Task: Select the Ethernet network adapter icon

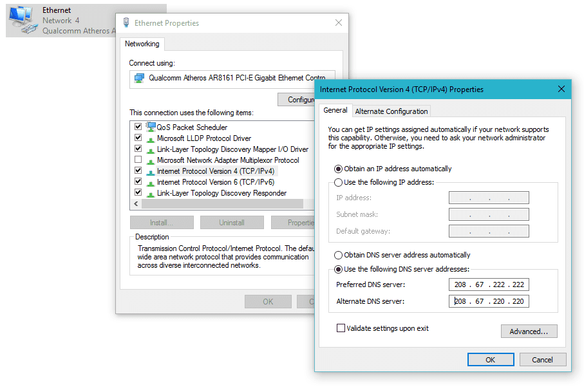Action: coord(23,21)
